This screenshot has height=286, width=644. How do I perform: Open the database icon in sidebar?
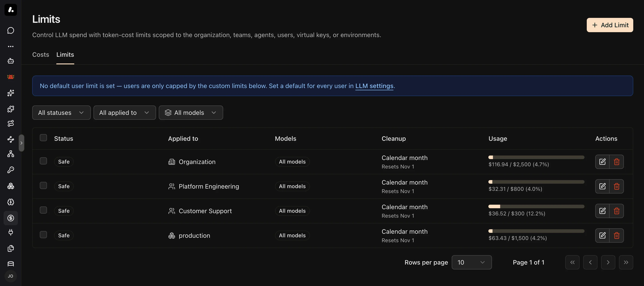pos(11,264)
